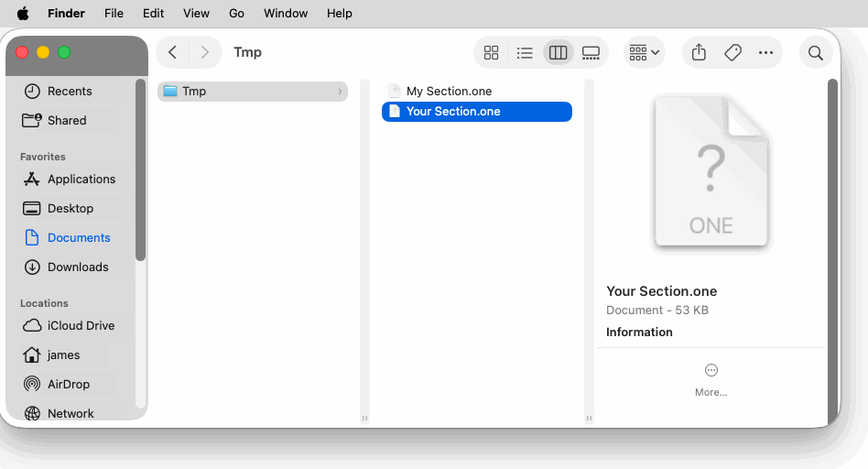Switch to gallery view

tap(591, 53)
